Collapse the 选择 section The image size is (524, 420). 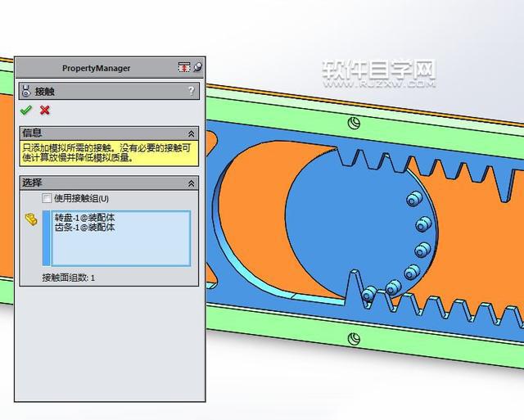[x=191, y=183]
